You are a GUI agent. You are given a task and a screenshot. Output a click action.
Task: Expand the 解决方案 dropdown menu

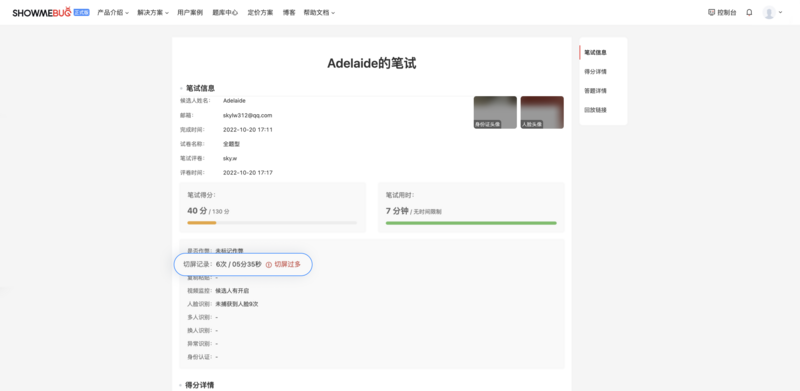(153, 13)
